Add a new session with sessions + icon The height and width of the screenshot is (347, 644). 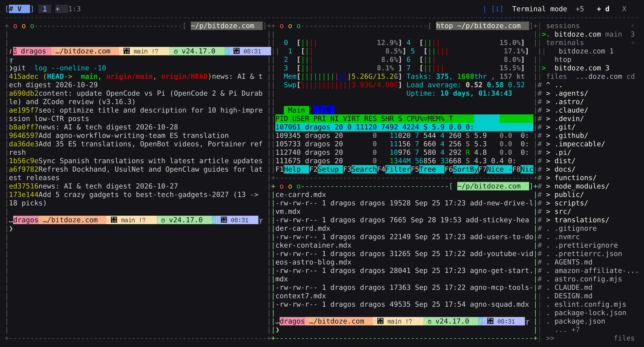click(x=633, y=26)
